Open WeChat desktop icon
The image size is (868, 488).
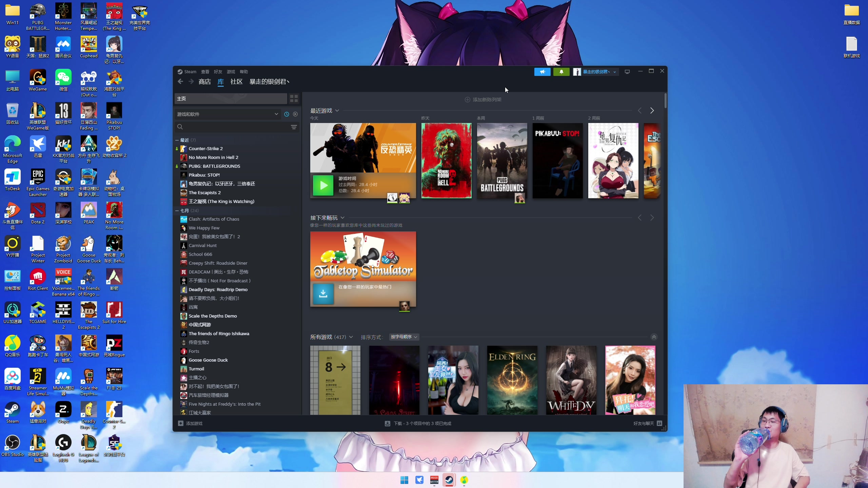coord(63,80)
